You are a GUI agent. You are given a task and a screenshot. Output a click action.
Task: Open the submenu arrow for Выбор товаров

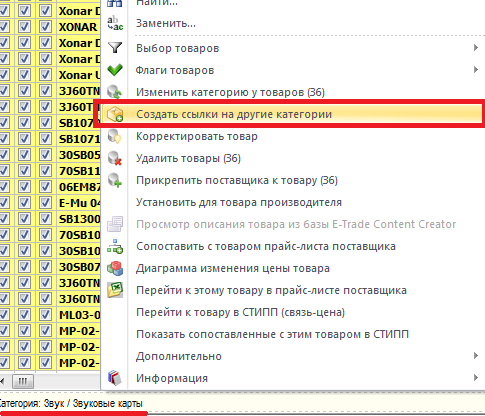(476, 48)
